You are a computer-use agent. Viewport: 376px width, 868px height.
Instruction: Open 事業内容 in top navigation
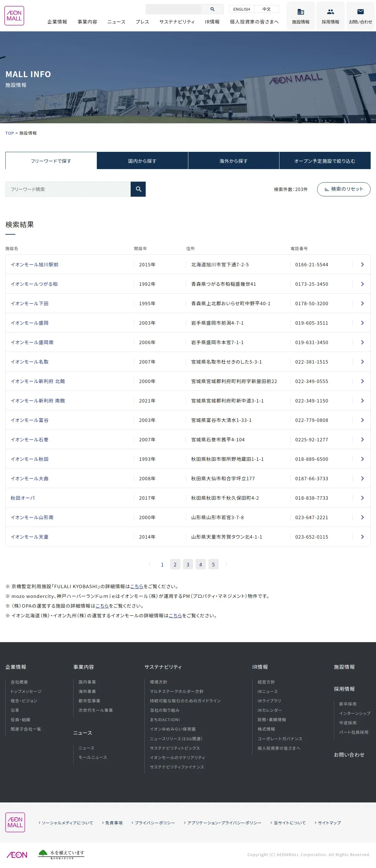click(x=87, y=22)
